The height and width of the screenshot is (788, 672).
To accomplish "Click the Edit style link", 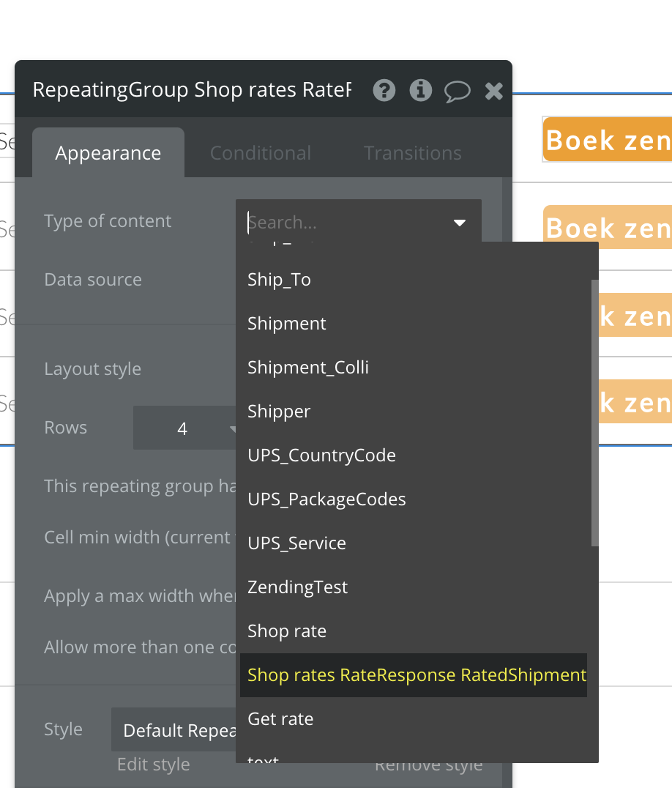I will tap(154, 765).
